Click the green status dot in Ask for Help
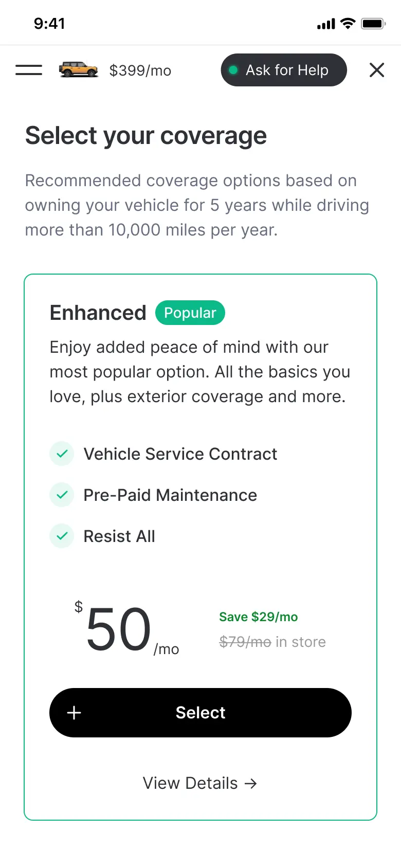This screenshot has height=868, width=401. (x=233, y=70)
